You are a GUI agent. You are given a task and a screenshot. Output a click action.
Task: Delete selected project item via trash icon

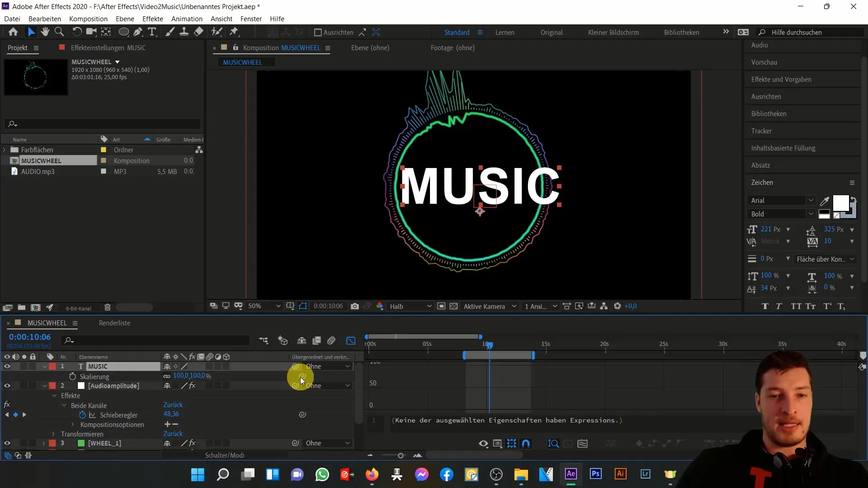(x=108, y=308)
